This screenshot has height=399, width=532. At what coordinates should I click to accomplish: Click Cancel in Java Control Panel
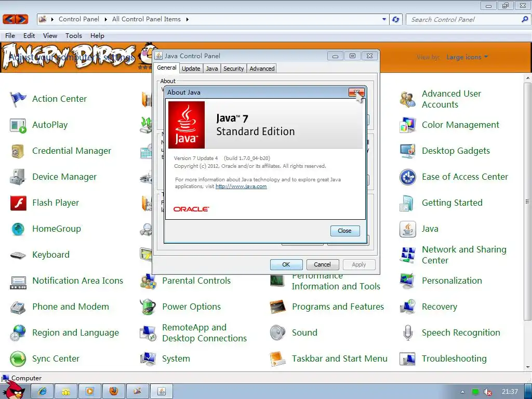322,264
